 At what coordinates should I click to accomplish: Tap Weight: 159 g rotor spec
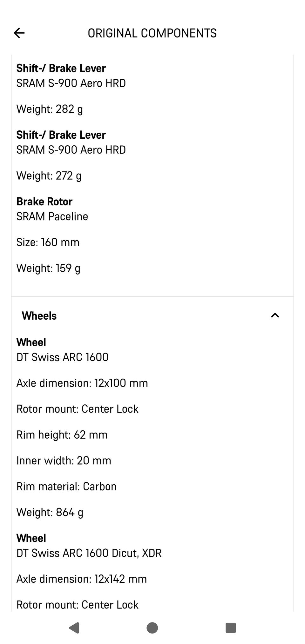[x=48, y=268]
